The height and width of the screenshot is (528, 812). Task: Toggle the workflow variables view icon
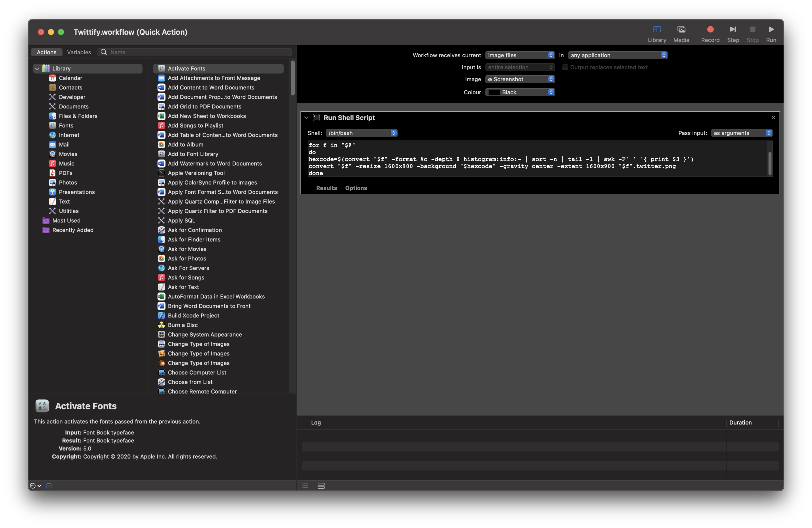(x=321, y=486)
